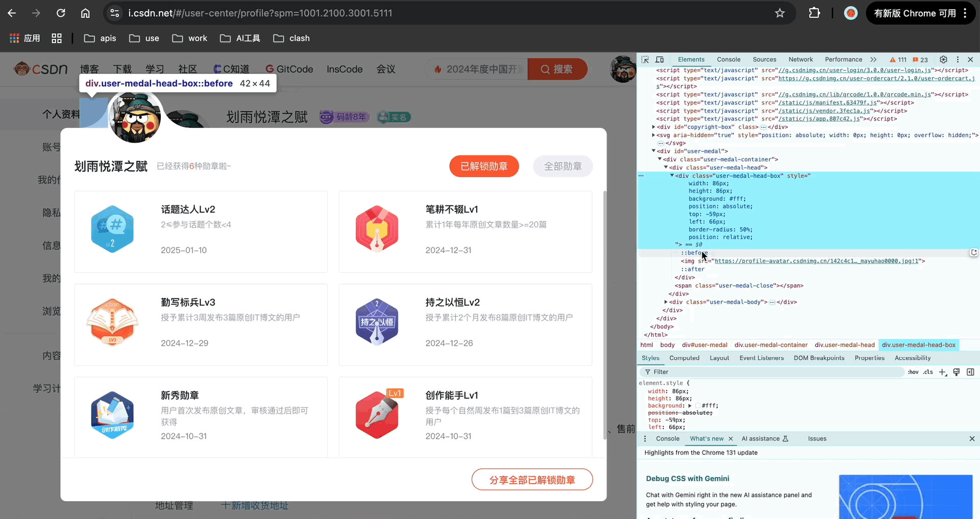Expand the user-medal-body div node

(x=666, y=302)
